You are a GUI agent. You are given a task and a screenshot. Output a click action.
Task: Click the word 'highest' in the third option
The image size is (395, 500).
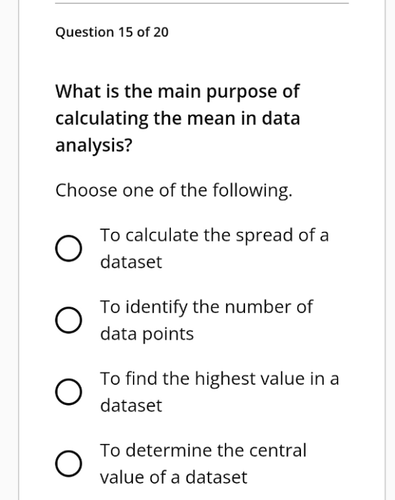(225, 379)
